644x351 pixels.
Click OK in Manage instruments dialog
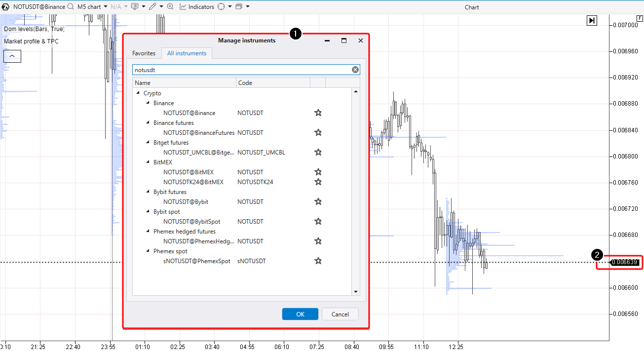click(300, 314)
